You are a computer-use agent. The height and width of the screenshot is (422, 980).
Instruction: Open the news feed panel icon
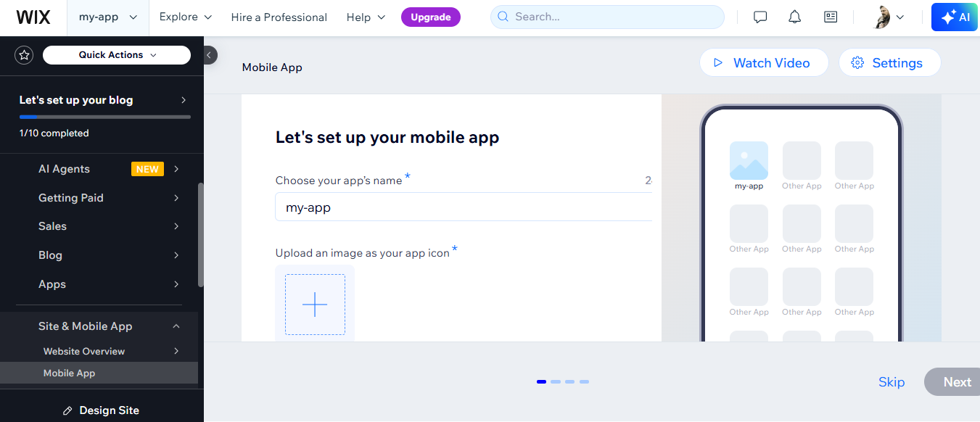[831, 17]
